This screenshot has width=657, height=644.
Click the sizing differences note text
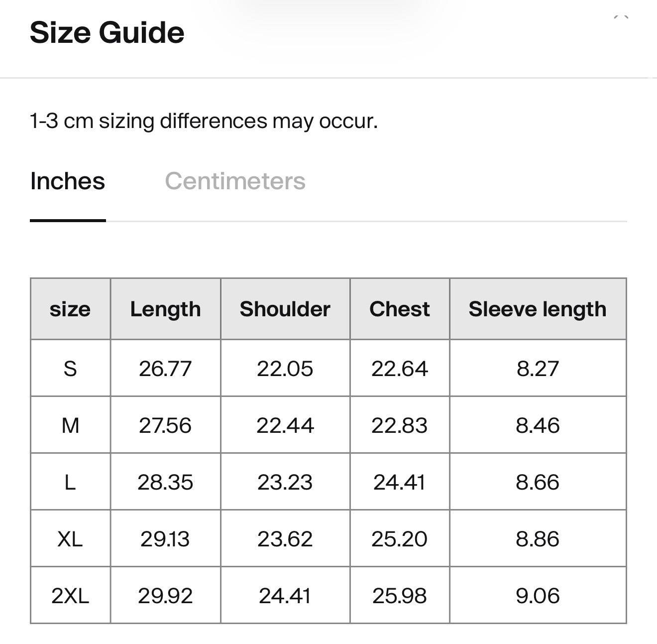[x=204, y=121]
